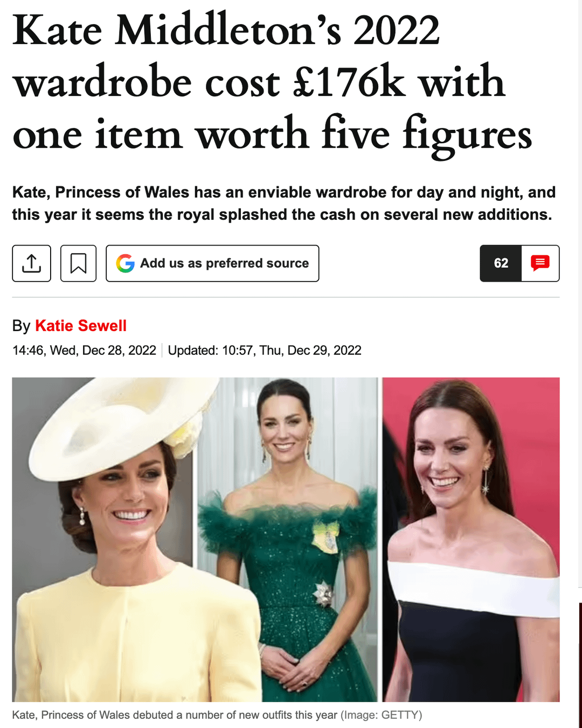
Task: Add us as preferred source button
Action: (212, 263)
